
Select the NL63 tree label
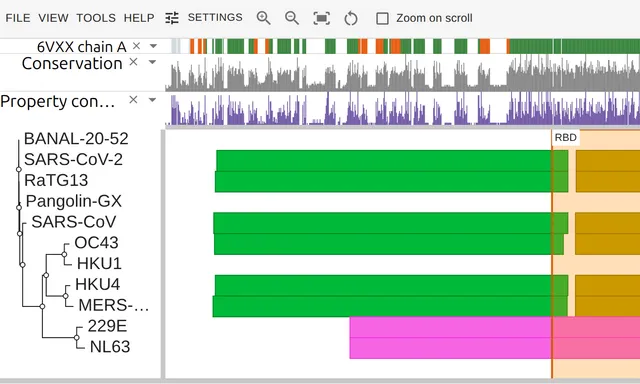coord(110,347)
